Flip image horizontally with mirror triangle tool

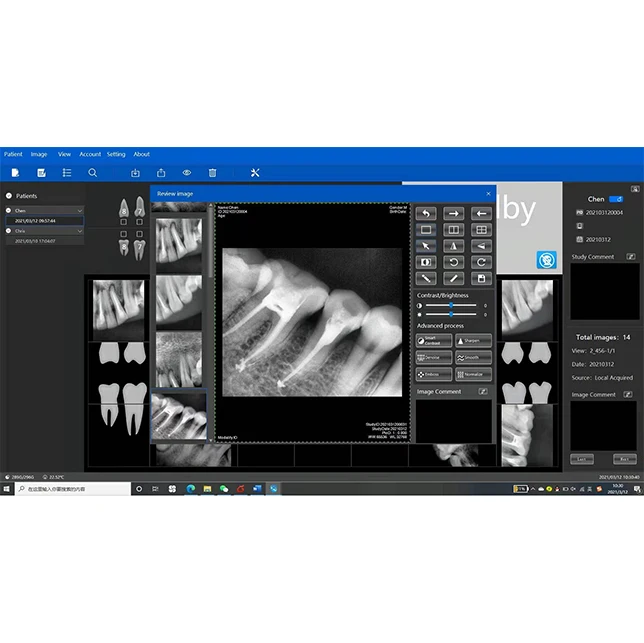pos(453,246)
